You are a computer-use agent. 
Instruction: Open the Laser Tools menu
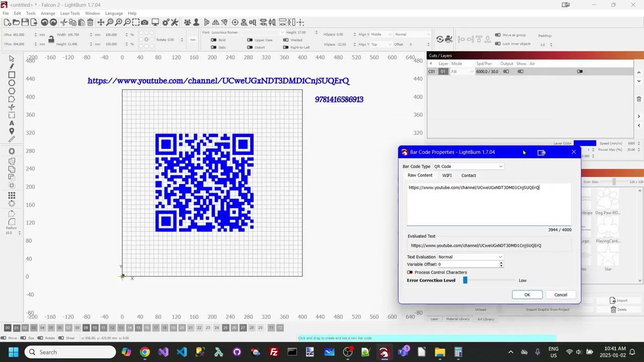pyautogui.click(x=70, y=13)
